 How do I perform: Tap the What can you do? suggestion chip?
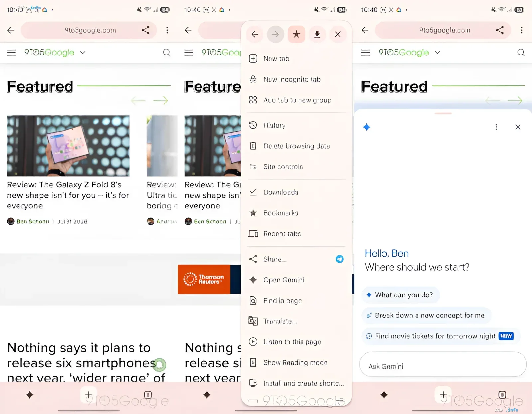(400, 295)
